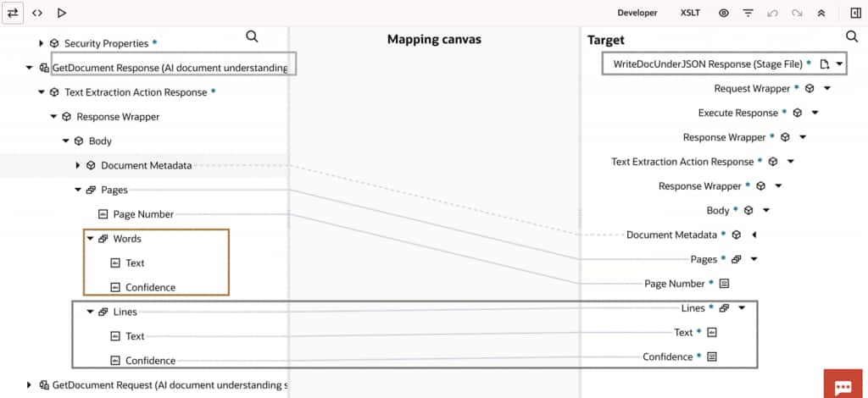Collapse the Words node in source tree
This screenshot has width=868, height=398.
coord(90,239)
